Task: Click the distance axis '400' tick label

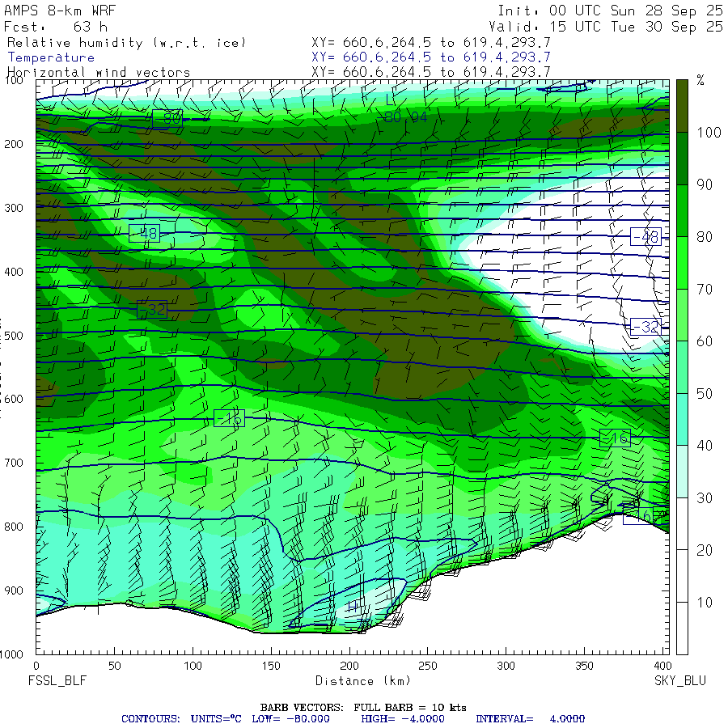Action: pos(662,666)
